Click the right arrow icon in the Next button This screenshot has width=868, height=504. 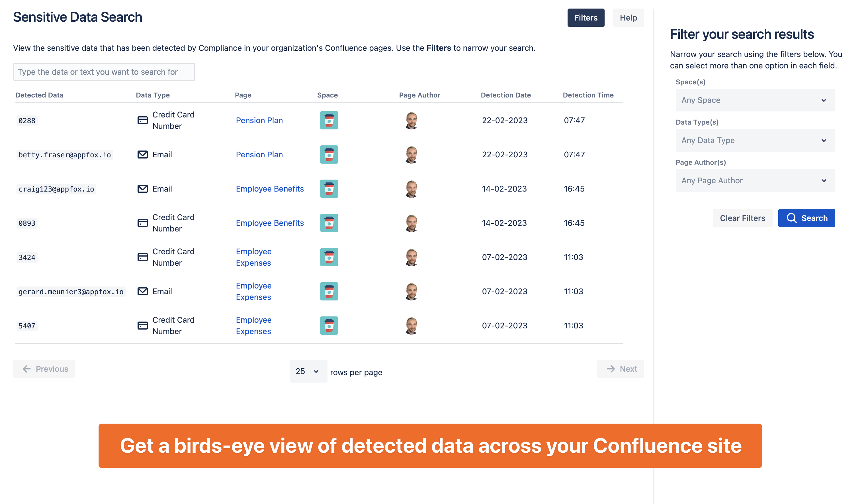611,369
